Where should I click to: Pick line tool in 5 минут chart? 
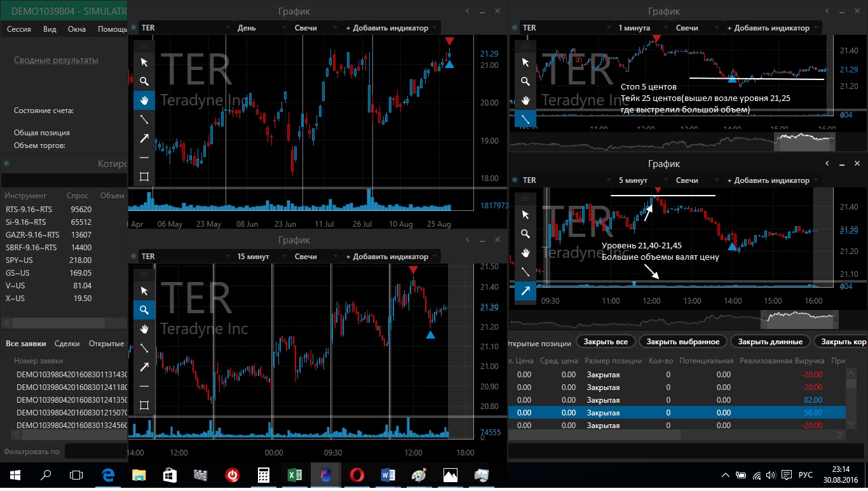(526, 272)
